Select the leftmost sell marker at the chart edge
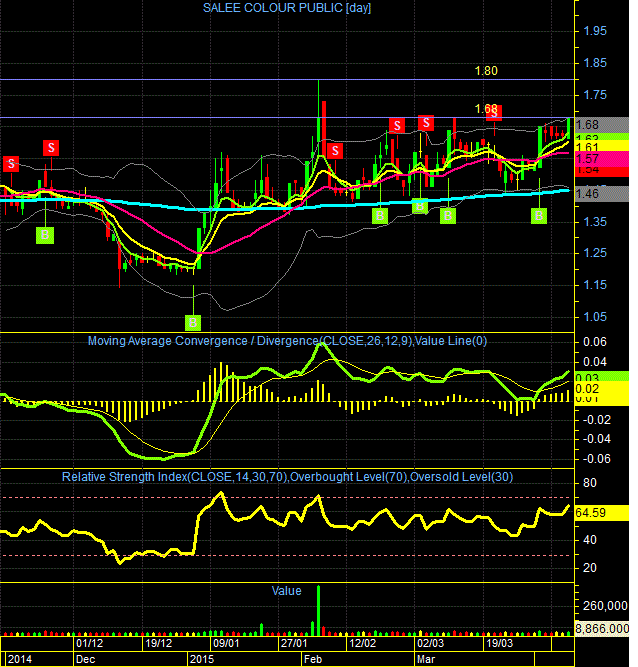Image resolution: width=638 pixels, height=667 pixels. [x=11, y=164]
